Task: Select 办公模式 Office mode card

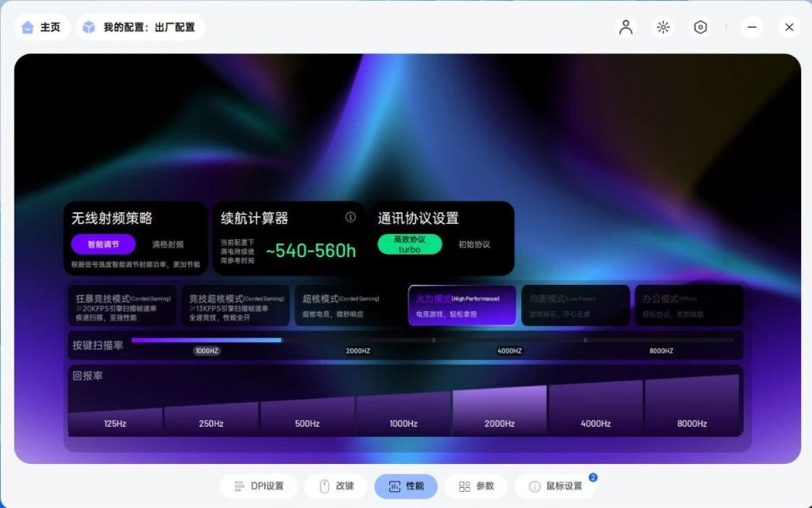Action: click(x=689, y=305)
